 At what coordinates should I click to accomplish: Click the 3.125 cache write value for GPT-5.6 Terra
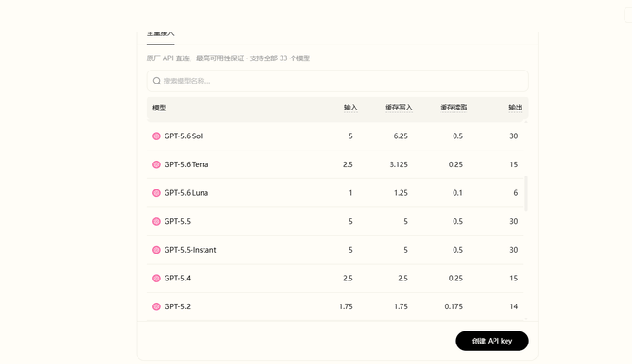pyautogui.click(x=399, y=164)
